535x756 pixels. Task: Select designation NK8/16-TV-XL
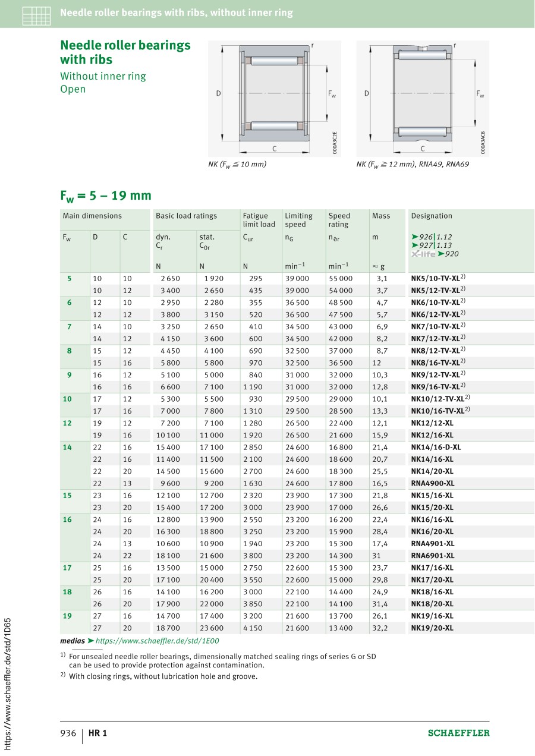tap(438, 363)
